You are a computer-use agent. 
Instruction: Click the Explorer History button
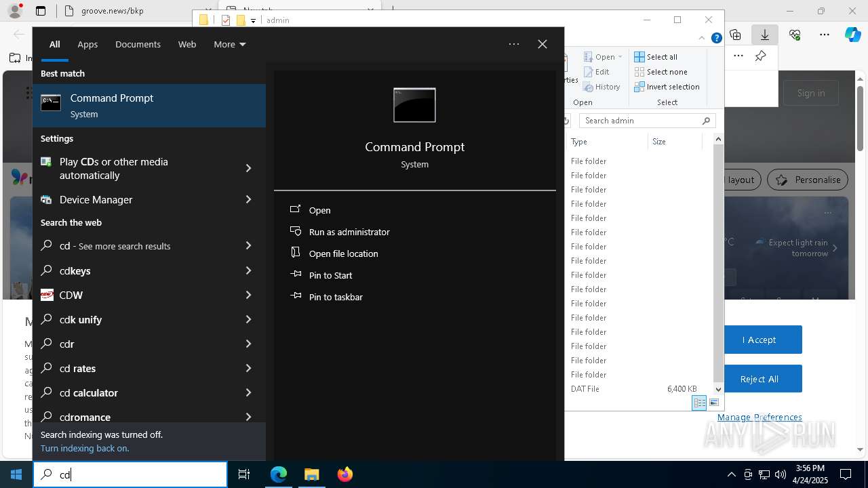tap(601, 87)
